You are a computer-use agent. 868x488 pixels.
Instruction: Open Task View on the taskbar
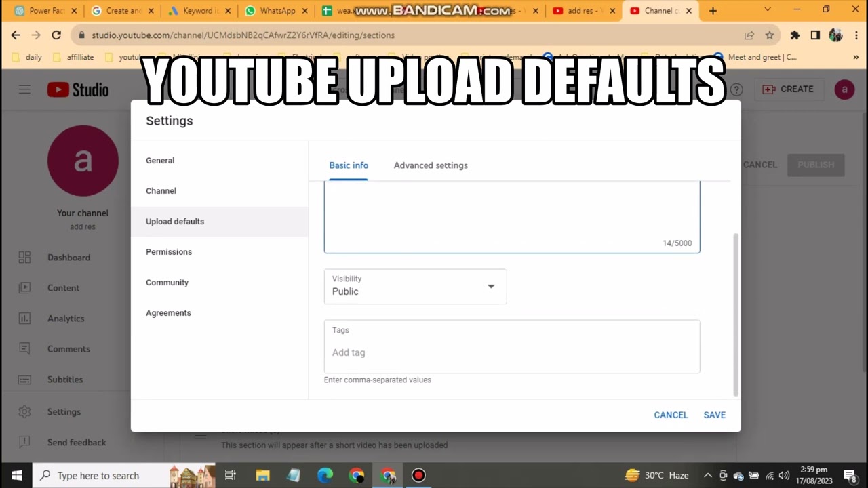pyautogui.click(x=231, y=475)
